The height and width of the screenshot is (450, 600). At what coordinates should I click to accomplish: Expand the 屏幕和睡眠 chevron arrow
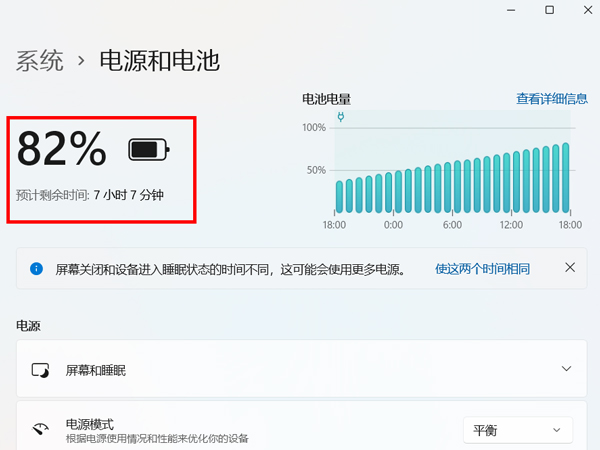(x=567, y=369)
